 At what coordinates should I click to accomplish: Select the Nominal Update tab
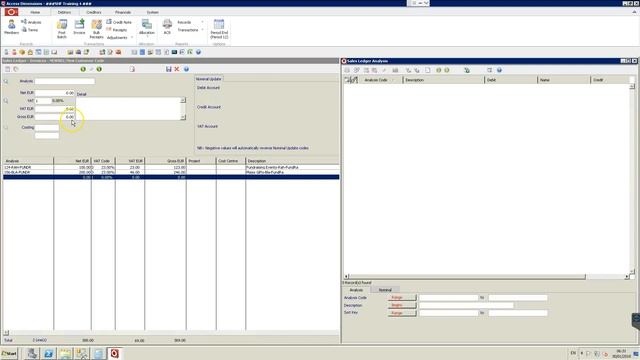[x=209, y=79]
